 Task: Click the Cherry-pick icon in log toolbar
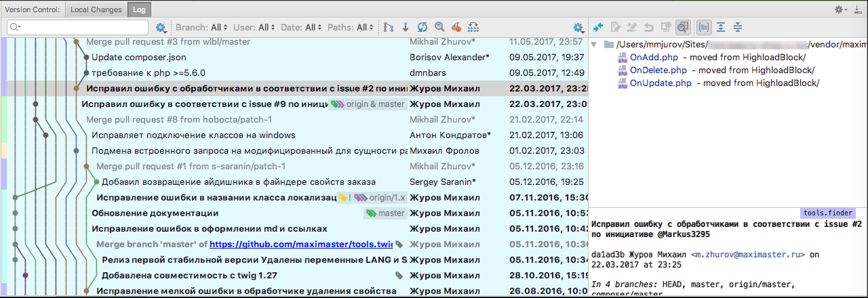tap(456, 27)
